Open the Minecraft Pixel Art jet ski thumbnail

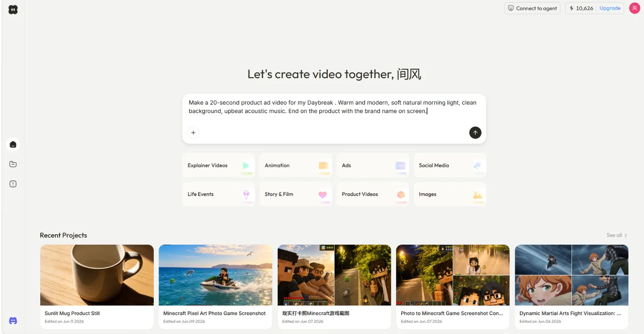[215, 275]
